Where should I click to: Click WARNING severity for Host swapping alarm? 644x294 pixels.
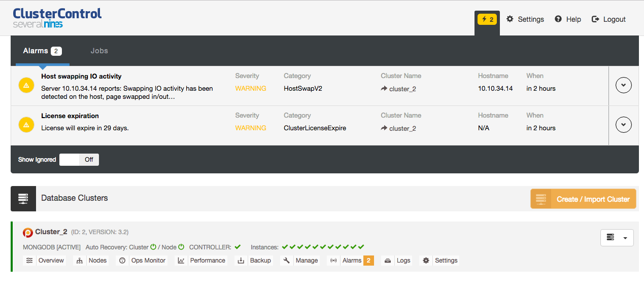[251, 88]
